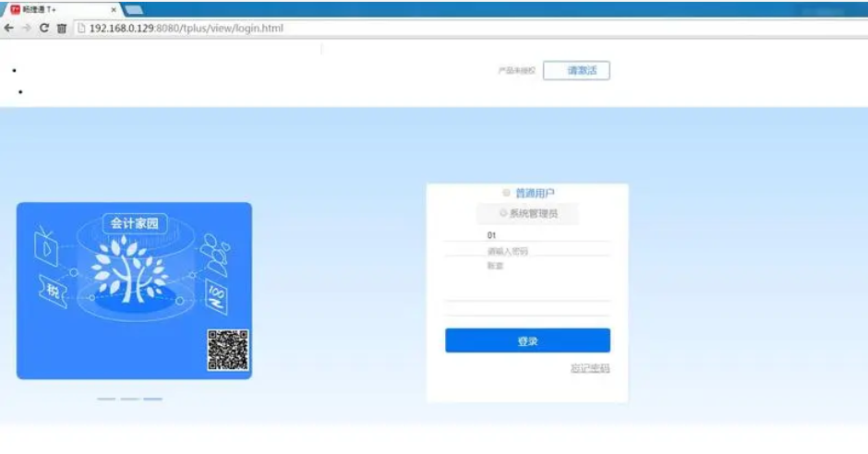Click the 会计家园 promotional banner
This screenshot has height=454, width=868.
point(134,291)
